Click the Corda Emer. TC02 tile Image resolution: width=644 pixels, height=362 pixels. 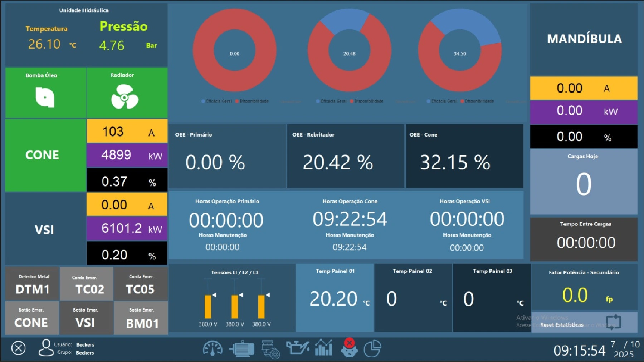click(87, 284)
